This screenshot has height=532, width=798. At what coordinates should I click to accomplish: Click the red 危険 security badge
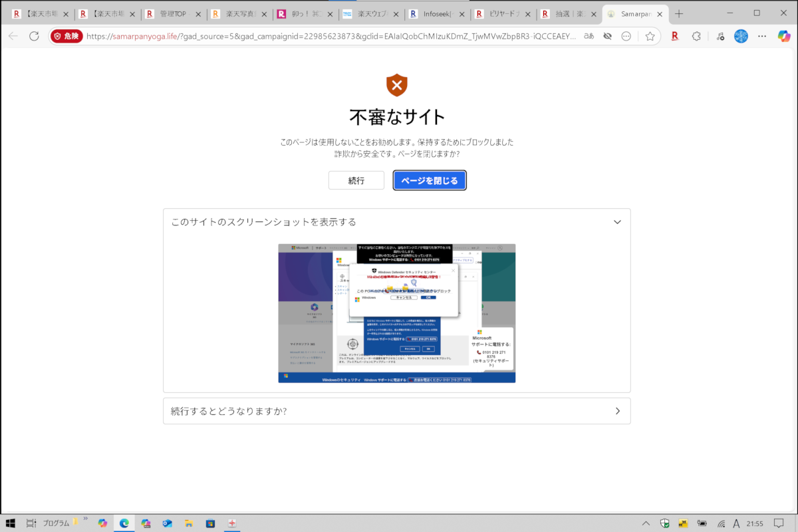click(66, 37)
